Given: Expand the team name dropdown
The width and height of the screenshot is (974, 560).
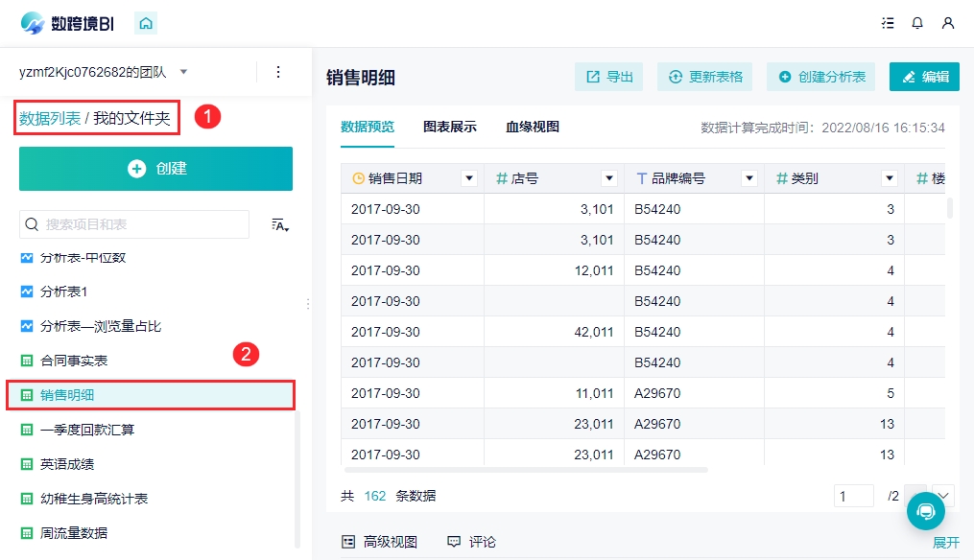Looking at the screenshot, I should pyautogui.click(x=183, y=72).
